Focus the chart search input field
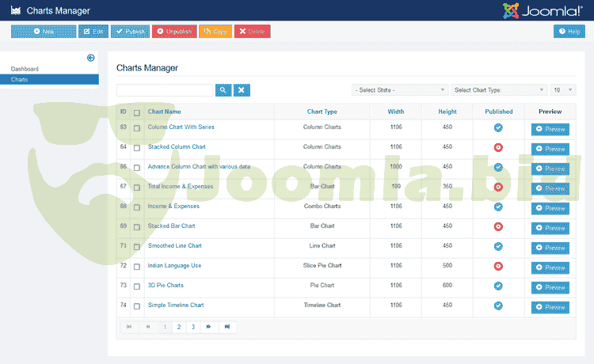This screenshot has height=364, width=594. (165, 90)
